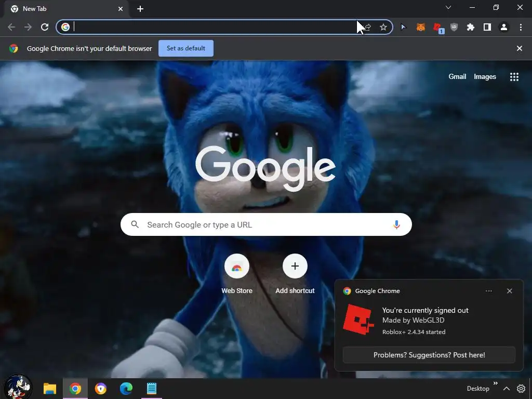The height and width of the screenshot is (399, 532).
Task: Open the Extensions puzzle piece menu
Action: click(x=471, y=27)
